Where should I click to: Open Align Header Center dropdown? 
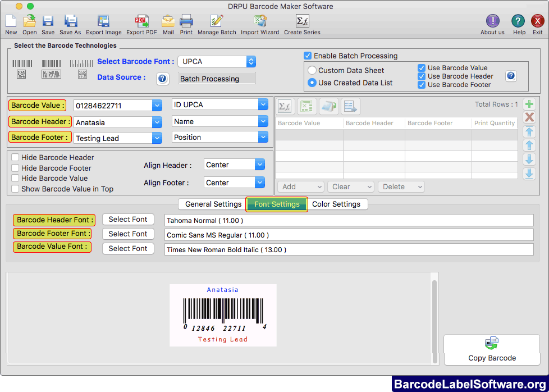point(260,165)
